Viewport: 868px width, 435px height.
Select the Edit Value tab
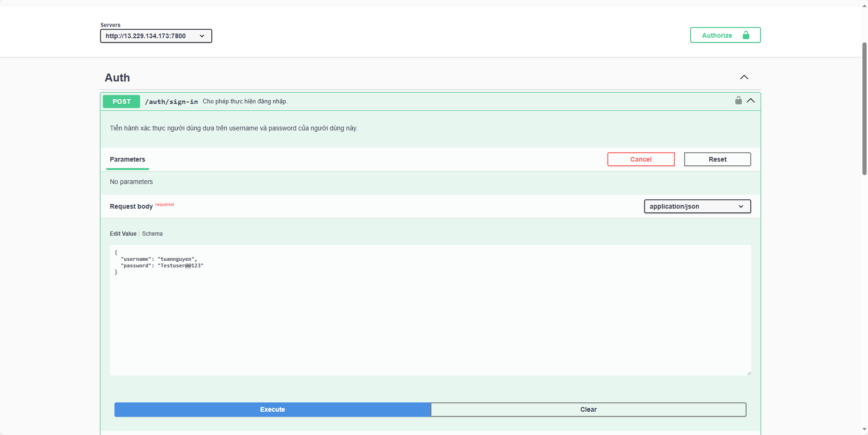coord(123,234)
